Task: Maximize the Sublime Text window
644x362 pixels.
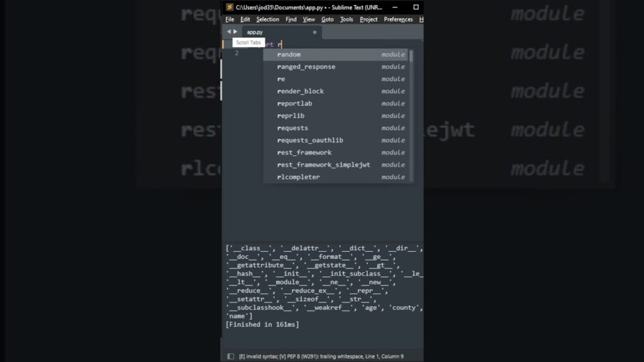Action: pyautogui.click(x=416, y=7)
